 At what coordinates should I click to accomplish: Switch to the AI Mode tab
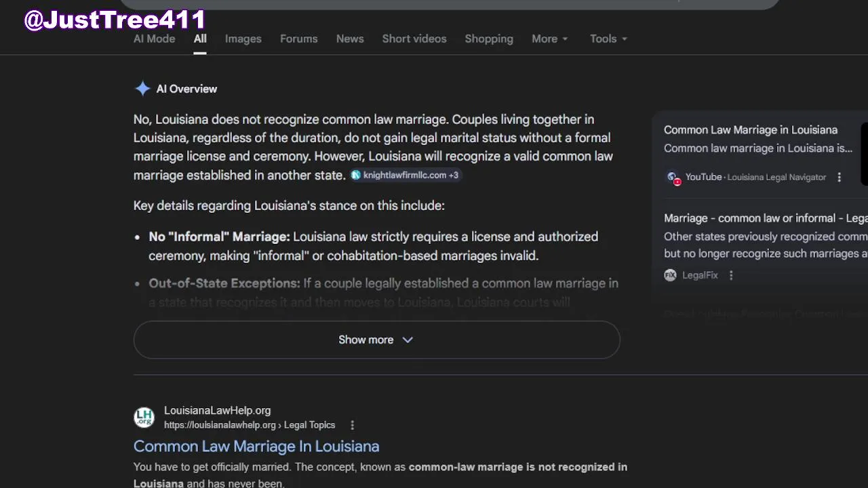[x=154, y=39]
